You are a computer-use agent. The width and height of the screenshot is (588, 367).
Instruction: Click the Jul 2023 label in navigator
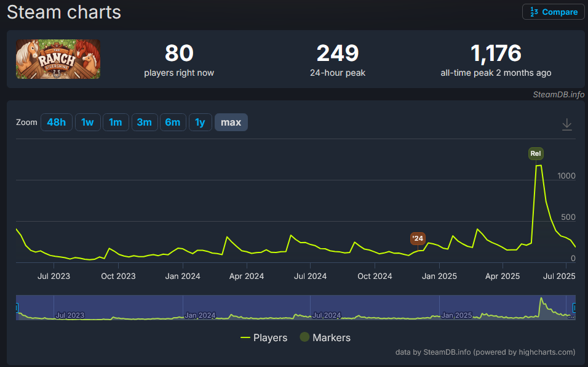click(x=70, y=315)
